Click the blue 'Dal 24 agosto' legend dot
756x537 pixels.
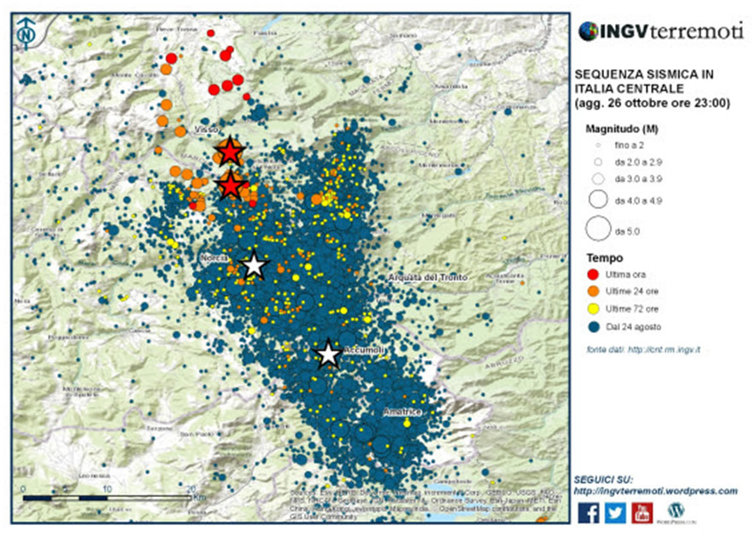click(x=593, y=327)
